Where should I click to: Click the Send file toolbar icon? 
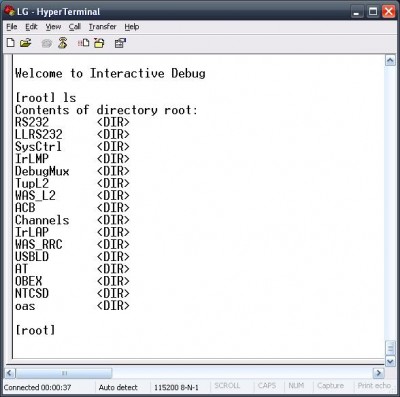coord(83,43)
